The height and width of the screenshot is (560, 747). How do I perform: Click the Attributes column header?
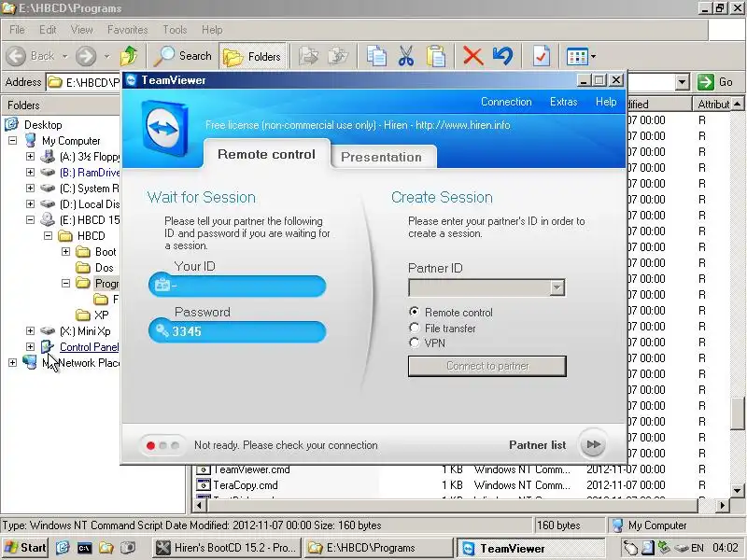point(712,104)
